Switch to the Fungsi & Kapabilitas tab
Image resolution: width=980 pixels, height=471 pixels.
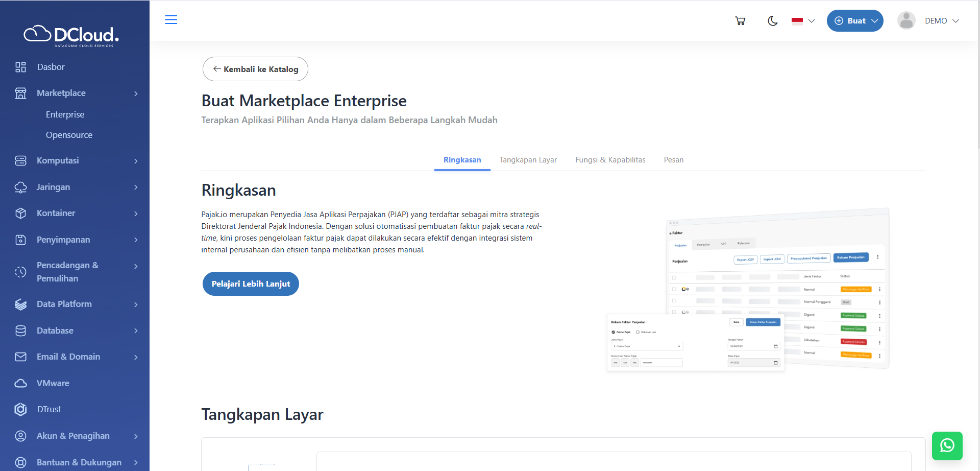click(610, 160)
